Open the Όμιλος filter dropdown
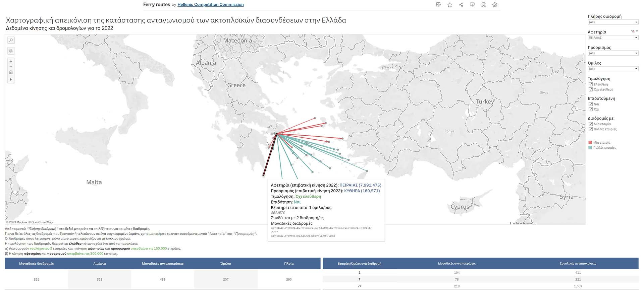Viewport: 644px width, 290px height. [x=613, y=69]
